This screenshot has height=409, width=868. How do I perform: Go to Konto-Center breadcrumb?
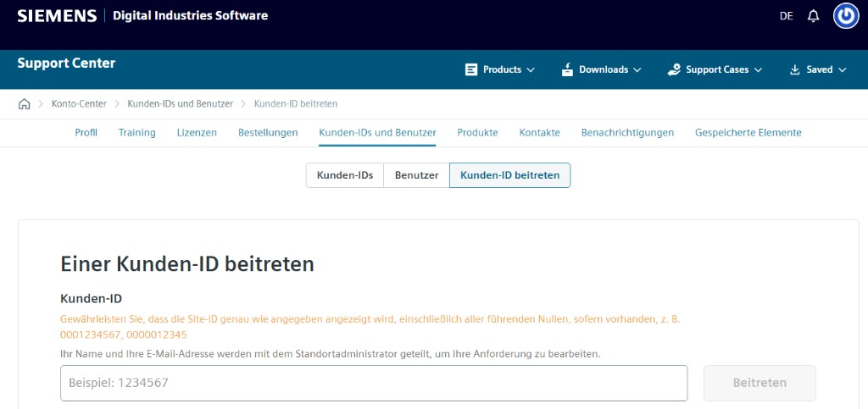[79, 104]
